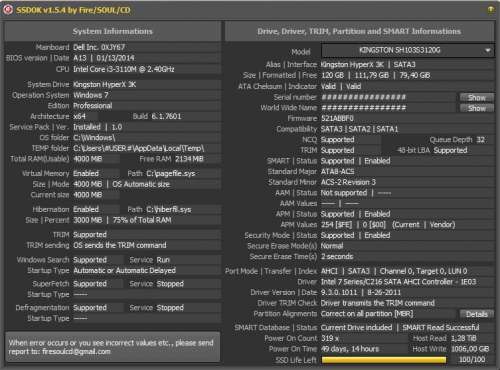Select Secure Erase Time value 2 seconds
The image size is (500, 370).
pos(337,257)
